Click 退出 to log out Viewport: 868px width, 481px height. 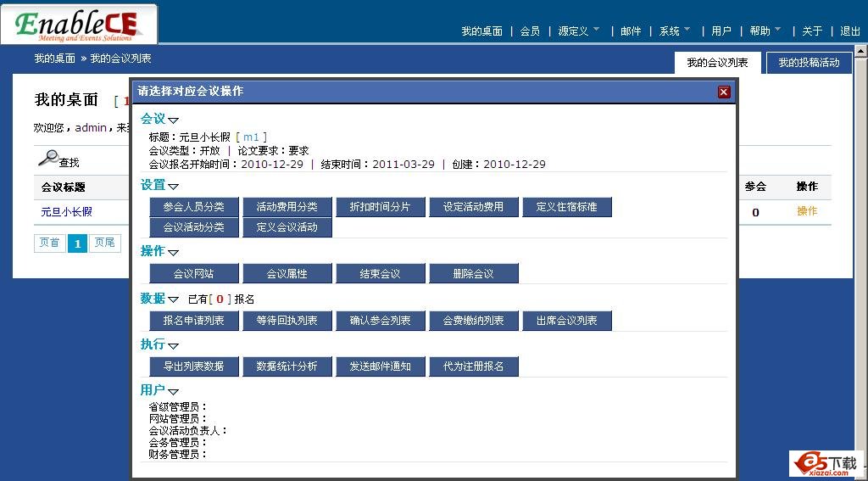[x=850, y=31]
